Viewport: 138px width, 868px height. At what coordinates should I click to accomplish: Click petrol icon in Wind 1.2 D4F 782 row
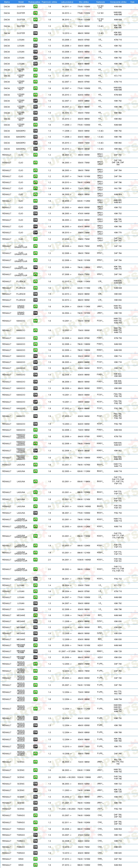[x=35, y=859]
